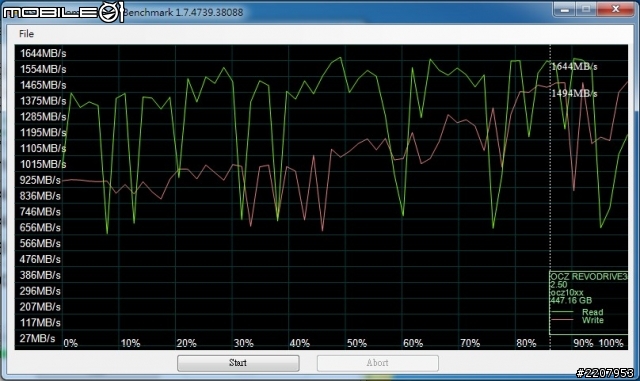Click the grayed-out Abort button
640x381 pixels.
[x=378, y=363]
